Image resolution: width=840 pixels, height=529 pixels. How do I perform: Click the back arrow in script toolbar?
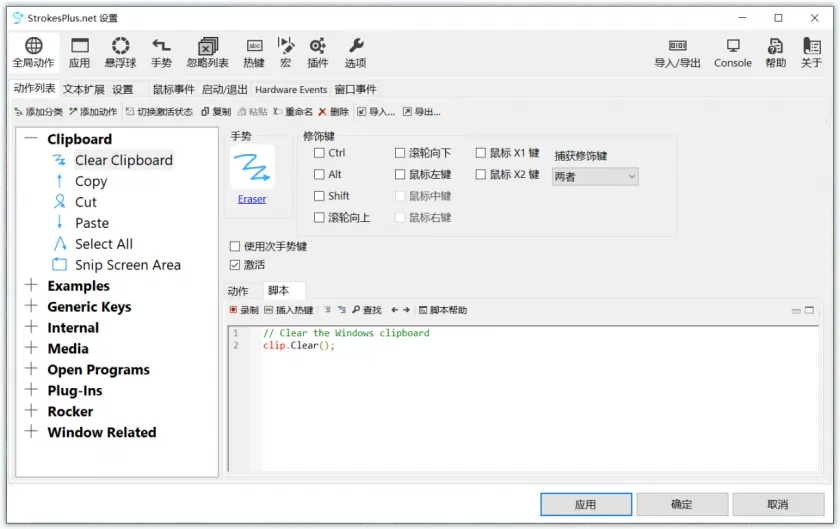coord(394,310)
